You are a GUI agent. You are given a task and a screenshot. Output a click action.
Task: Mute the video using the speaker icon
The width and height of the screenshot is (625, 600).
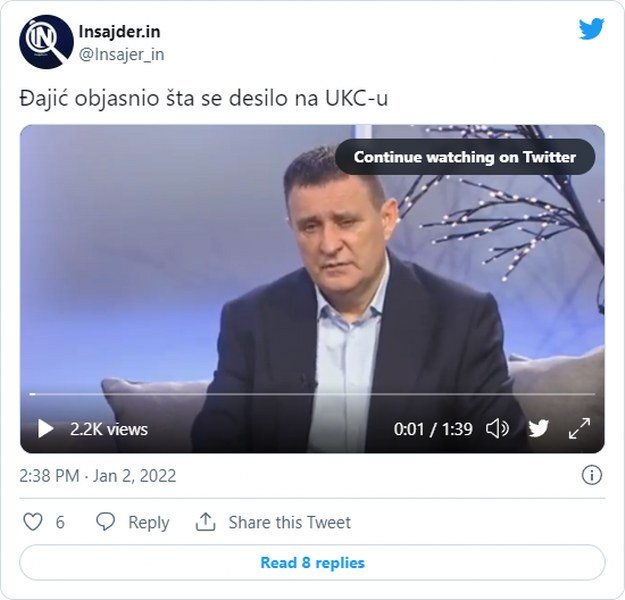pyautogui.click(x=497, y=429)
